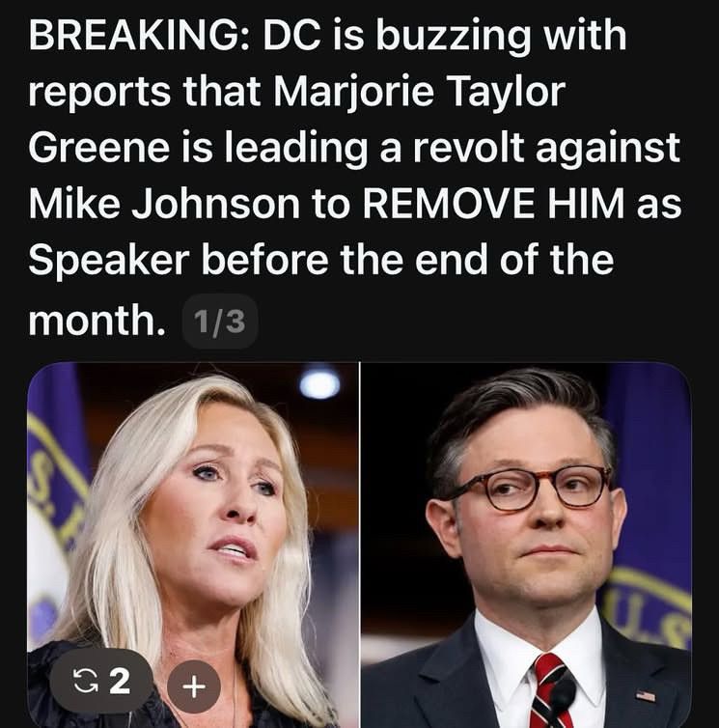
Task: Tap the divider between the two photos
Action: tap(360, 546)
